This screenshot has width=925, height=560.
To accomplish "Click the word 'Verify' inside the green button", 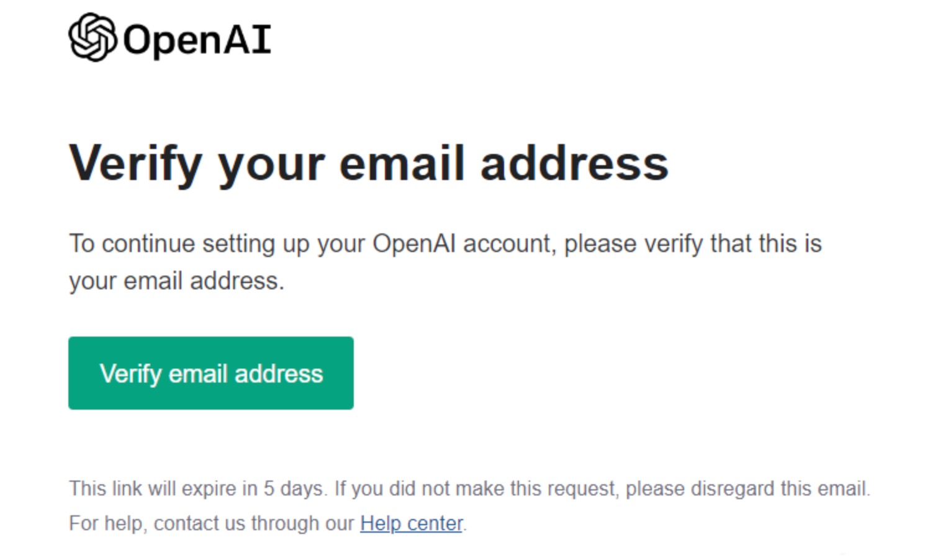I will tap(130, 374).
